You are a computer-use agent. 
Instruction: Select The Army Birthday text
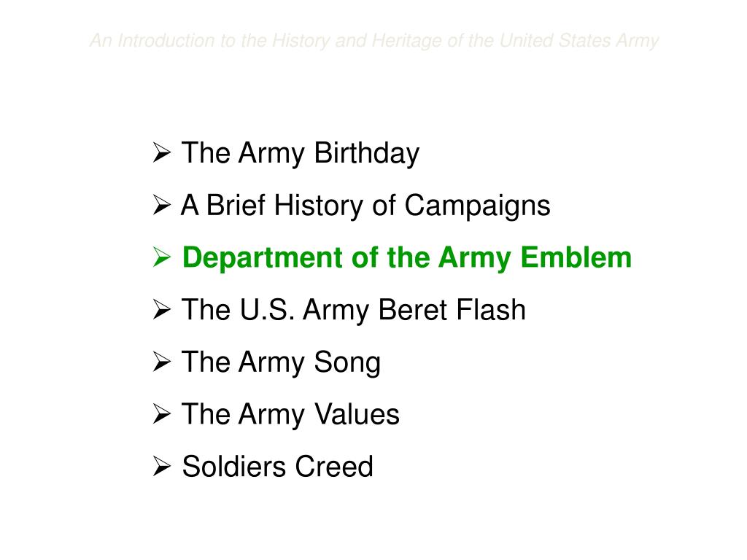tap(301, 153)
